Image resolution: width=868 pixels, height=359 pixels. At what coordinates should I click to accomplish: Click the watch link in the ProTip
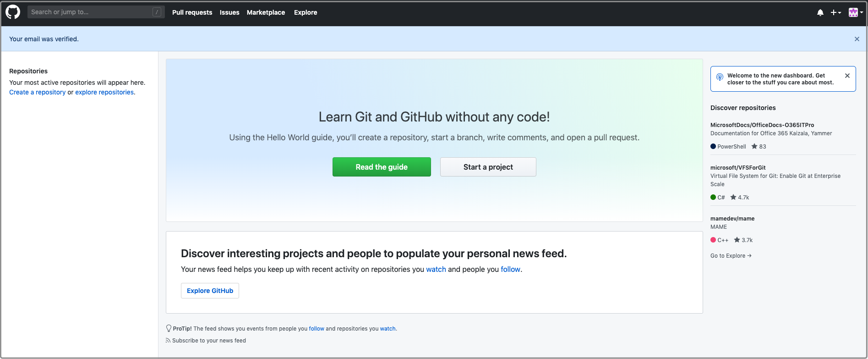coord(388,329)
